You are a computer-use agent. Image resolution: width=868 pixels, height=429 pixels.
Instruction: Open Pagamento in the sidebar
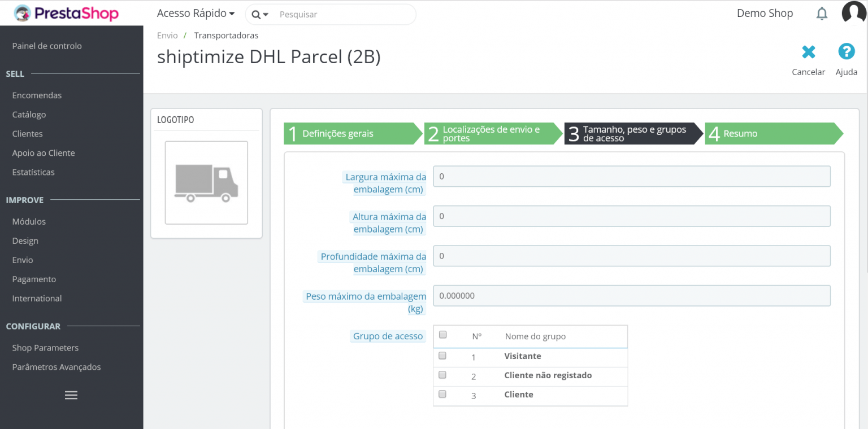pyautogui.click(x=34, y=279)
